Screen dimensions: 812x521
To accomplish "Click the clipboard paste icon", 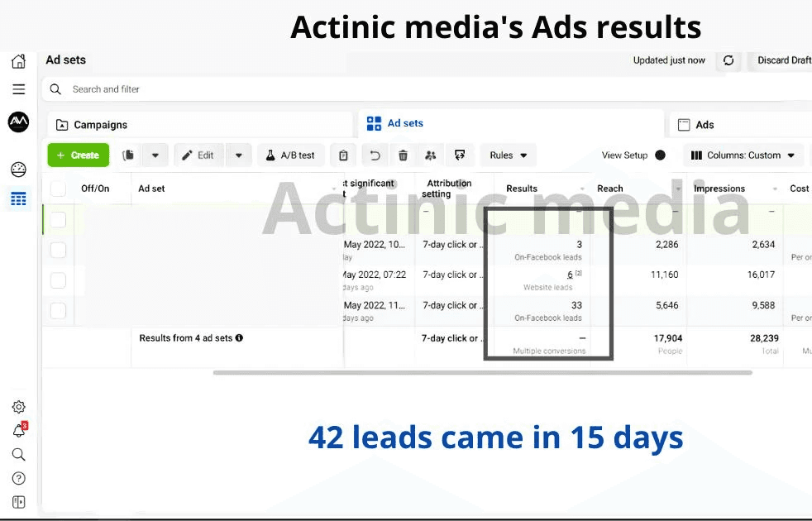I will [x=343, y=155].
